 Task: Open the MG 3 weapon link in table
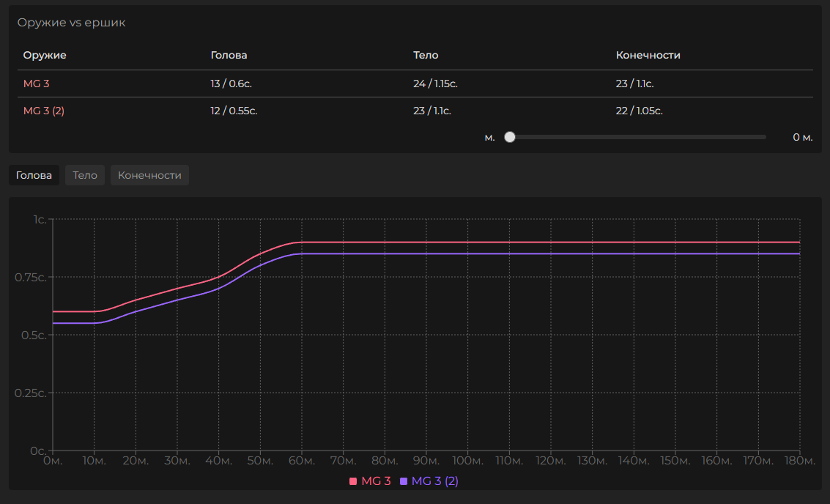[x=37, y=84]
